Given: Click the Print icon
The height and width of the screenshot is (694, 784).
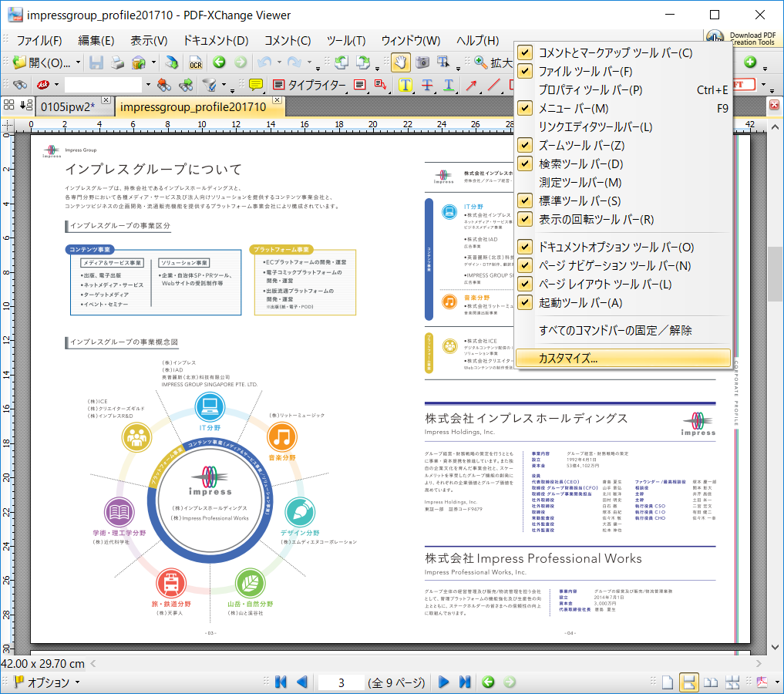Looking at the screenshot, I should click(x=117, y=62).
